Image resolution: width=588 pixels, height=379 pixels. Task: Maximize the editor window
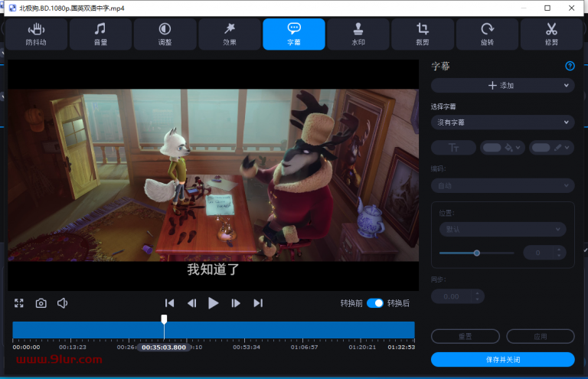[x=547, y=8]
